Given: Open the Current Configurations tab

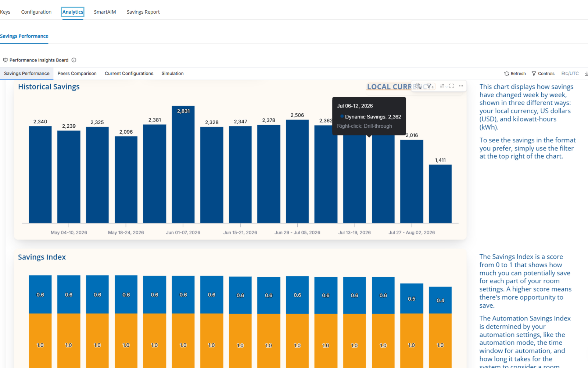Looking at the screenshot, I should (x=129, y=74).
